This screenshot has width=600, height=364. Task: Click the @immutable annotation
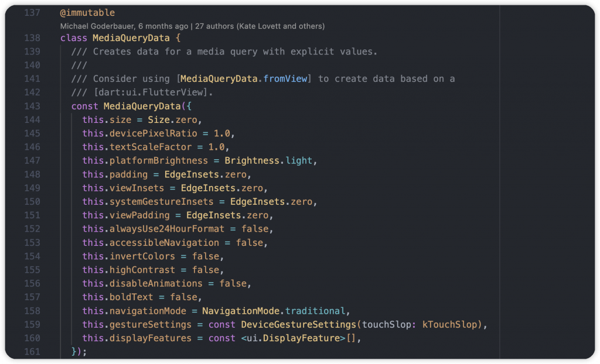pyautogui.click(x=87, y=12)
